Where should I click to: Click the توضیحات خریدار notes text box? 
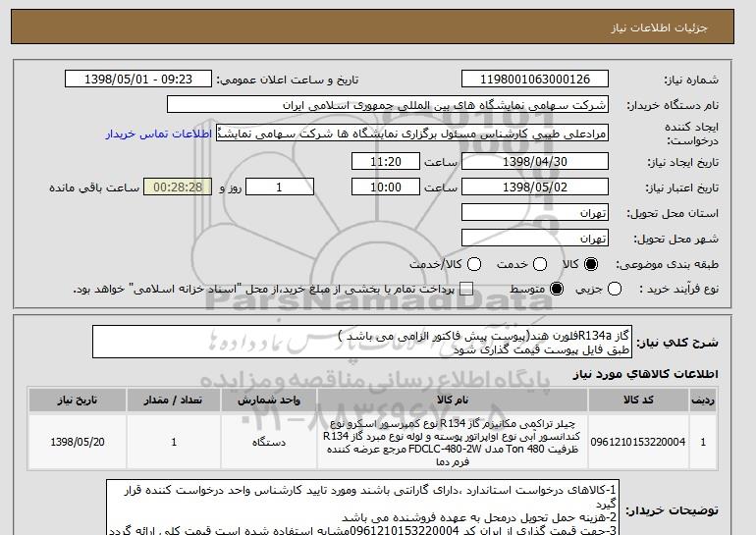[362, 508]
